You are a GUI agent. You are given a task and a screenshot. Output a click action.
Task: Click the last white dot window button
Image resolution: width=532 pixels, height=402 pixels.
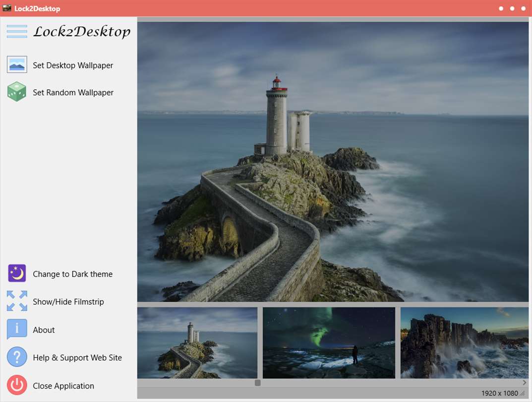click(523, 8)
